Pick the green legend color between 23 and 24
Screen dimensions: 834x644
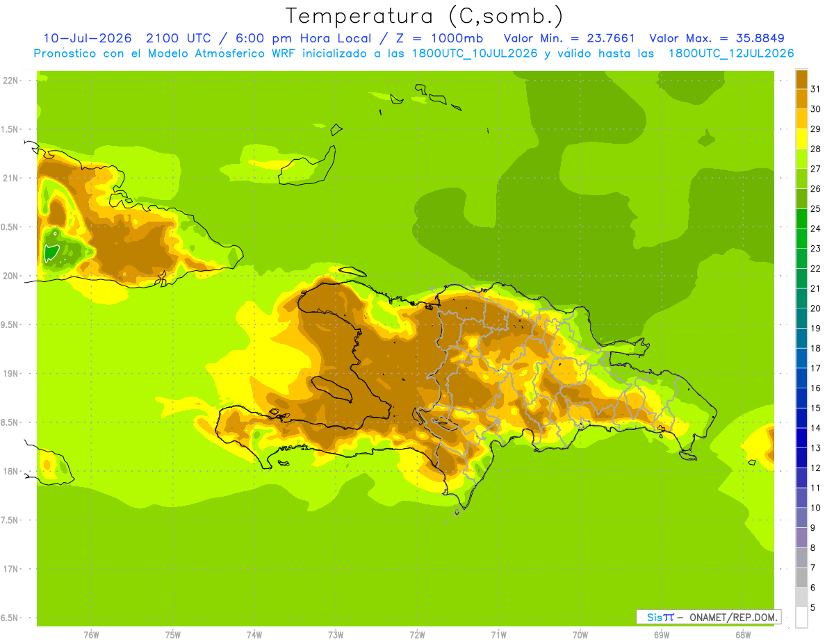pyautogui.click(x=801, y=238)
